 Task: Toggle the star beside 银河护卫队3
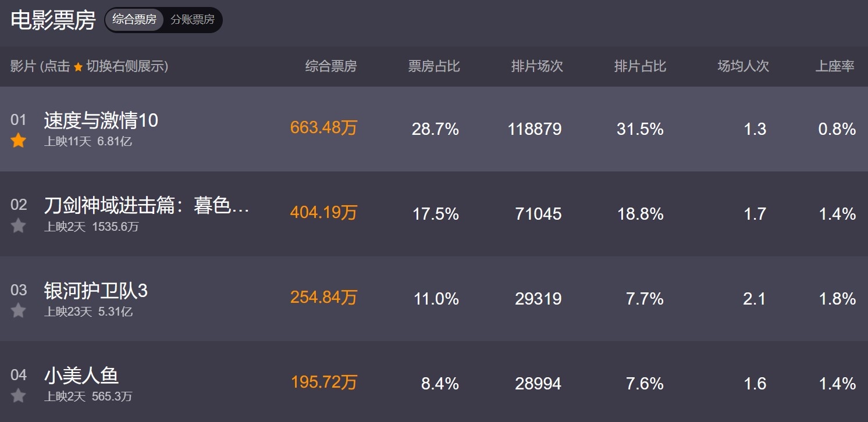[19, 310]
